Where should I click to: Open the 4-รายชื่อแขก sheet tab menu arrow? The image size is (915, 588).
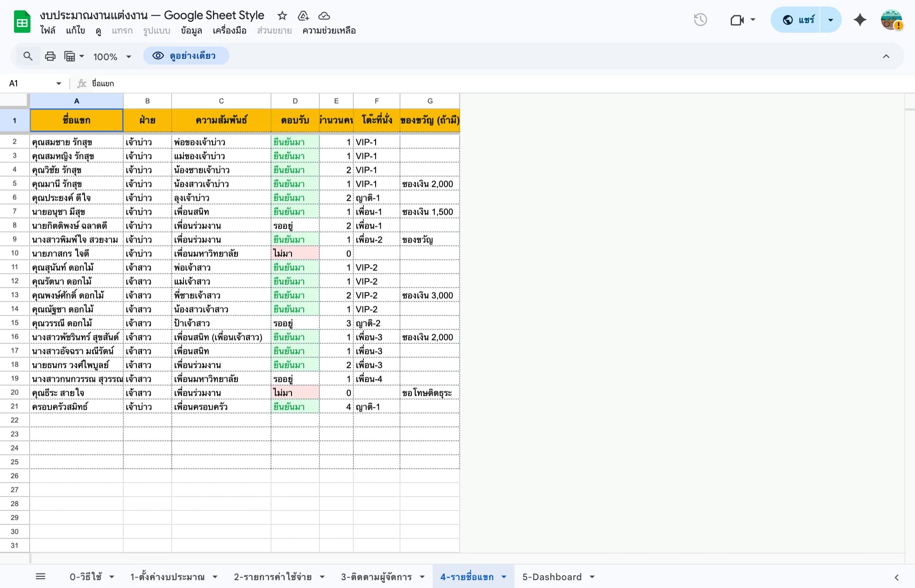(504, 576)
